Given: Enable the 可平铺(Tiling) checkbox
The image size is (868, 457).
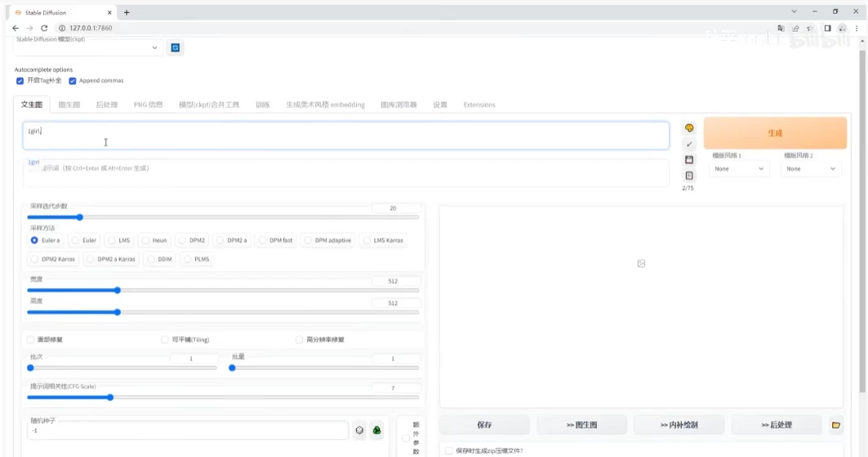Looking at the screenshot, I should [165, 339].
